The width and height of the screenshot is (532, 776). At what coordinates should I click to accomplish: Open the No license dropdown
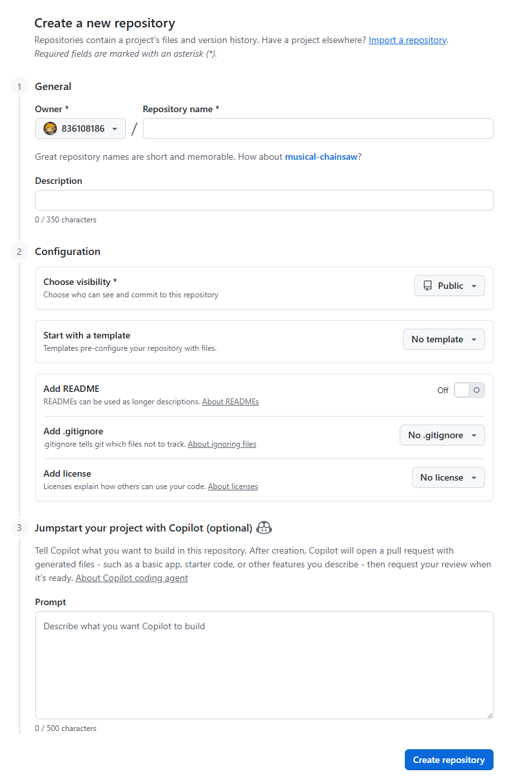[448, 477]
